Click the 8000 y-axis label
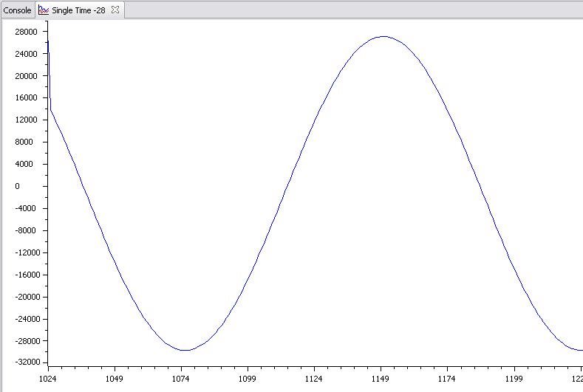The height and width of the screenshot is (392, 583). pyautogui.click(x=24, y=142)
